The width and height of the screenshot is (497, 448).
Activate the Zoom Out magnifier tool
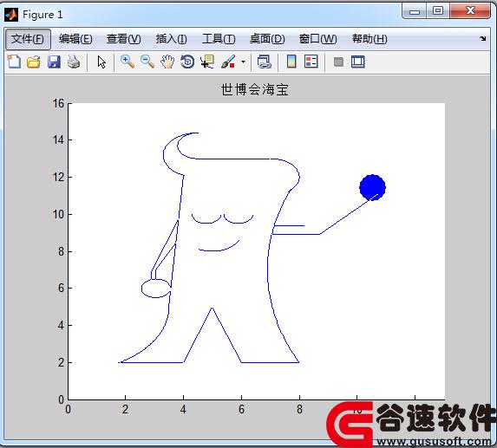point(147,62)
